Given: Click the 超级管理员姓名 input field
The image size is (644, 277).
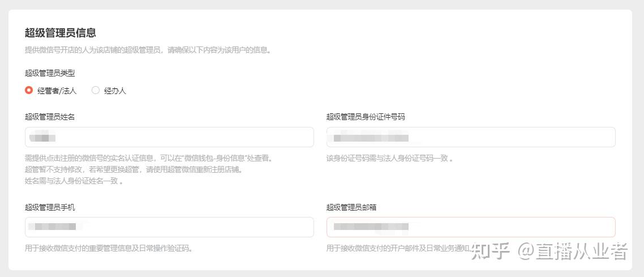Looking at the screenshot, I should pyautogui.click(x=169, y=137).
